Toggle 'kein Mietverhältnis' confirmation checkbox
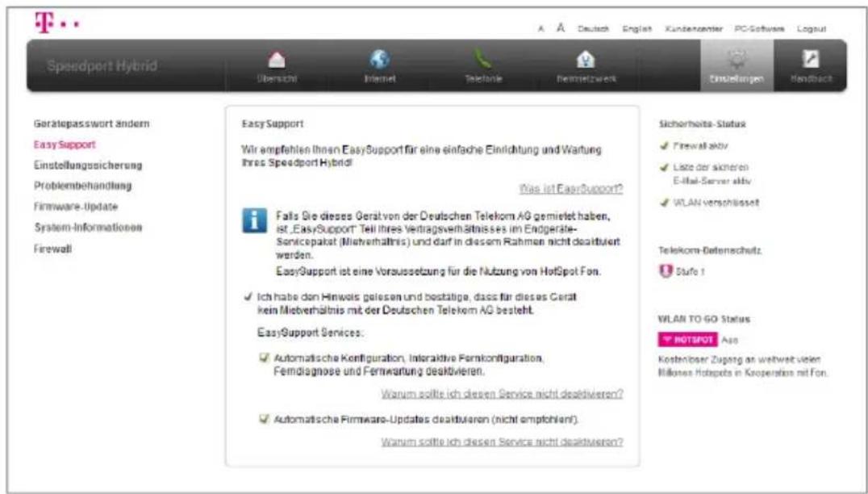868x494 pixels. (x=248, y=297)
